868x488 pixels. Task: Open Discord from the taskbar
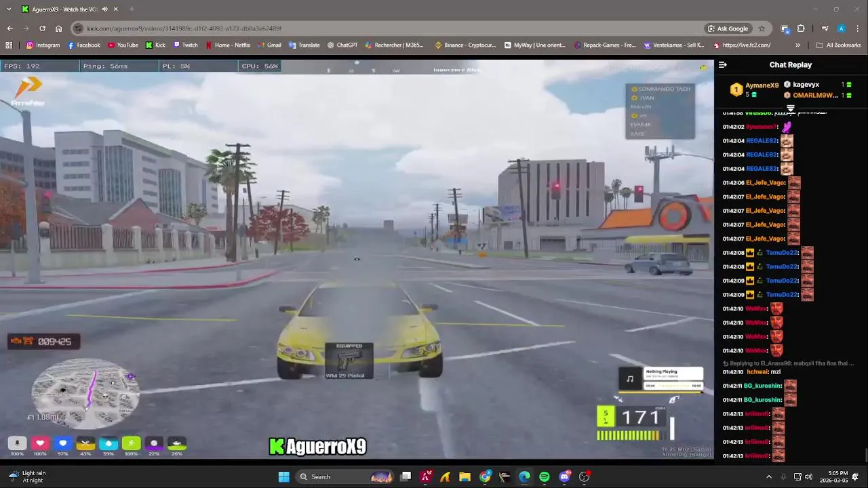[x=565, y=476]
